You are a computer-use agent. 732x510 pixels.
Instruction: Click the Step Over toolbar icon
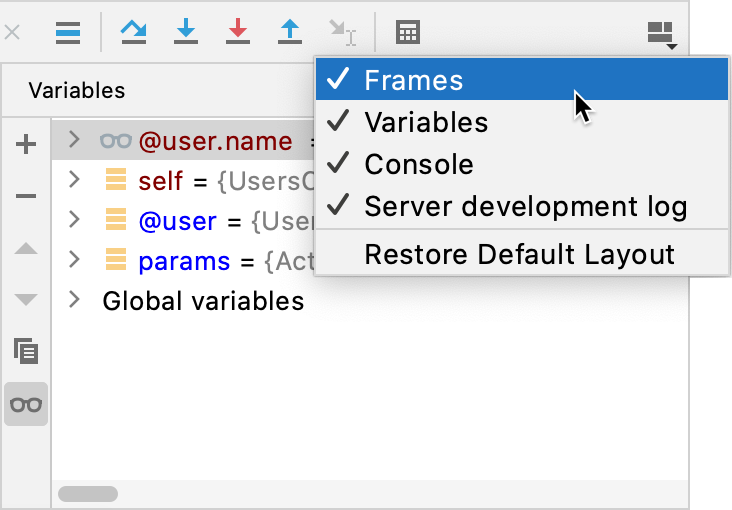tap(133, 32)
